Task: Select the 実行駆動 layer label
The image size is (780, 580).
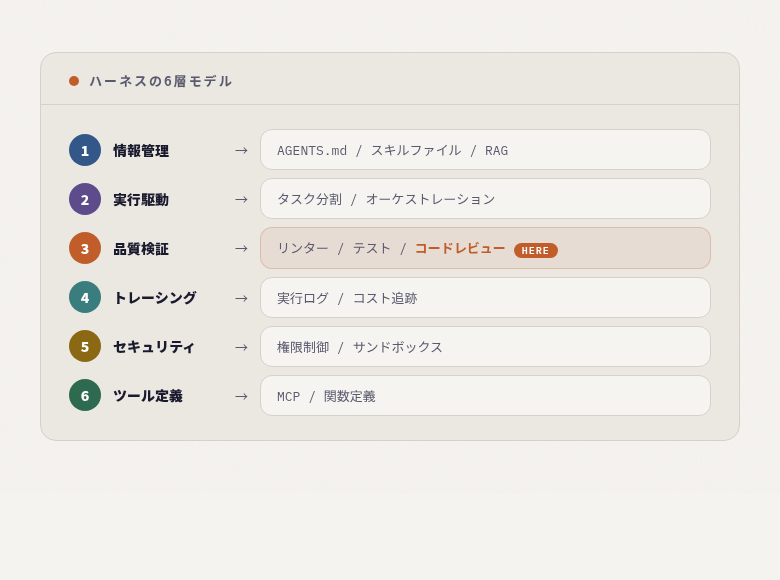Action: coord(141,199)
